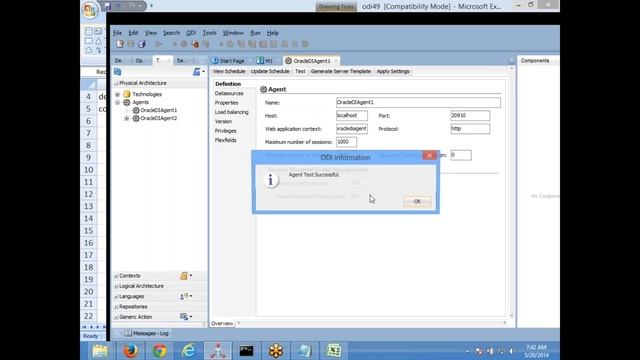Screen dimensions: 640x360
Task: Expand the Technologies tree node
Action: pos(118,94)
